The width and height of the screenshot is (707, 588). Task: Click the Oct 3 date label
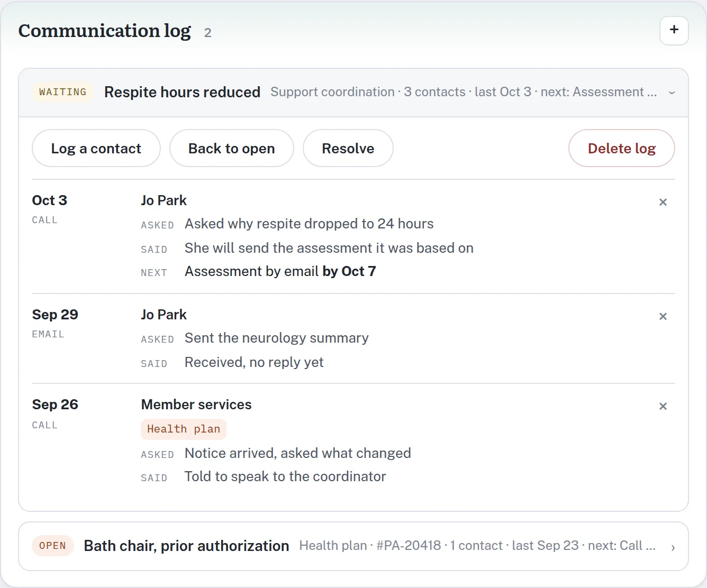coord(50,200)
